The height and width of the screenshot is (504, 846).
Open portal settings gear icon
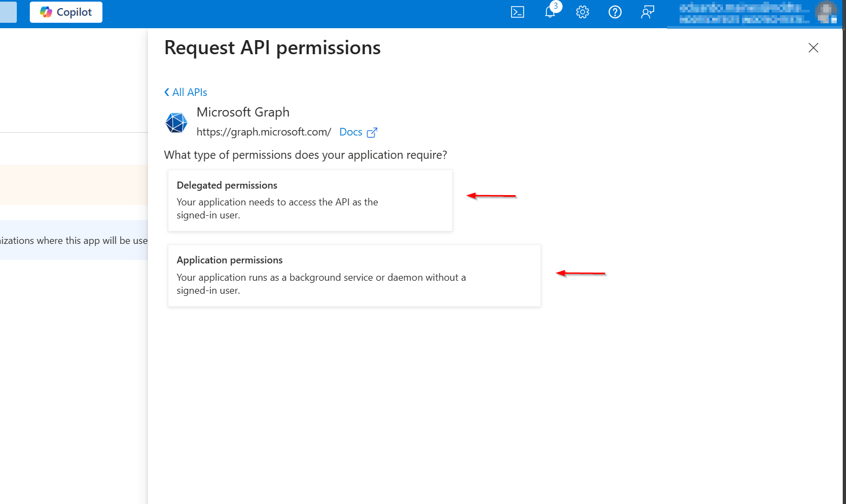(583, 12)
